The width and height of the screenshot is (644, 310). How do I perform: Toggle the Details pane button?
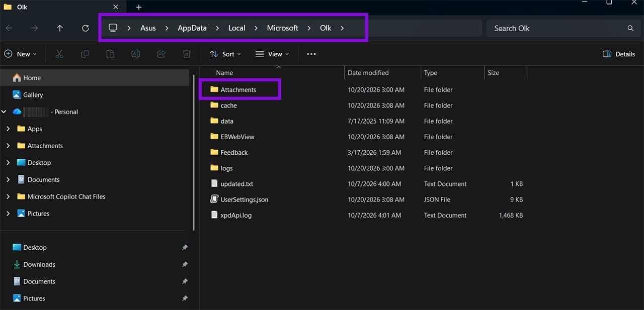tap(619, 54)
